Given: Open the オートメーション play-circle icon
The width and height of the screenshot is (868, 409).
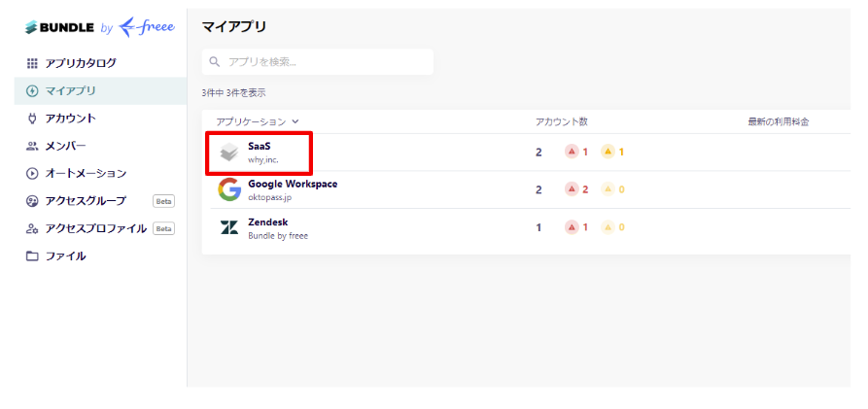Looking at the screenshot, I should pos(32,174).
